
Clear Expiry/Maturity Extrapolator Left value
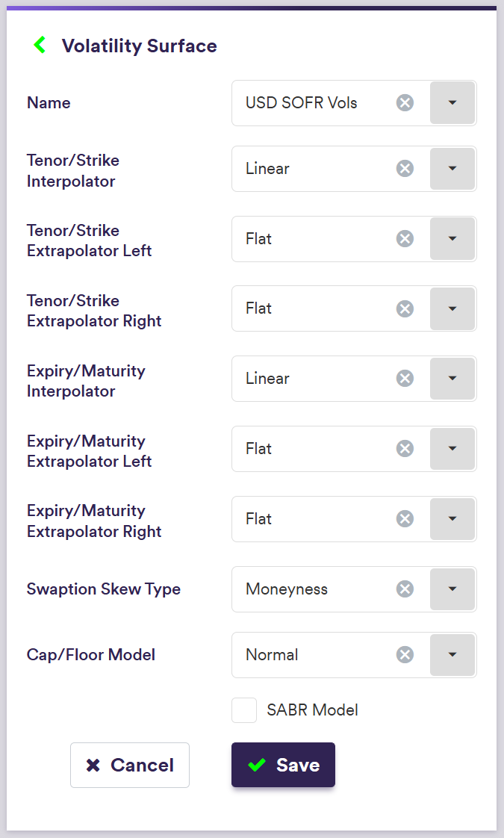(x=405, y=449)
